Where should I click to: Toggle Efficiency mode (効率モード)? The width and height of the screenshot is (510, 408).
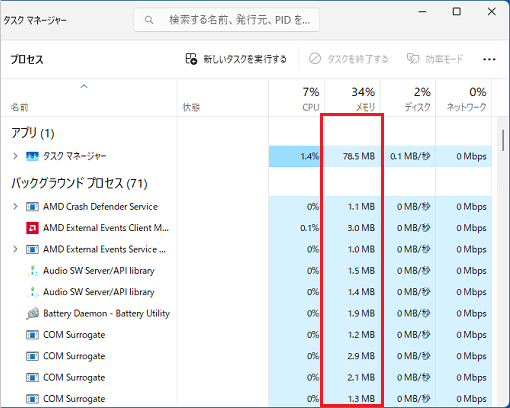tap(435, 59)
